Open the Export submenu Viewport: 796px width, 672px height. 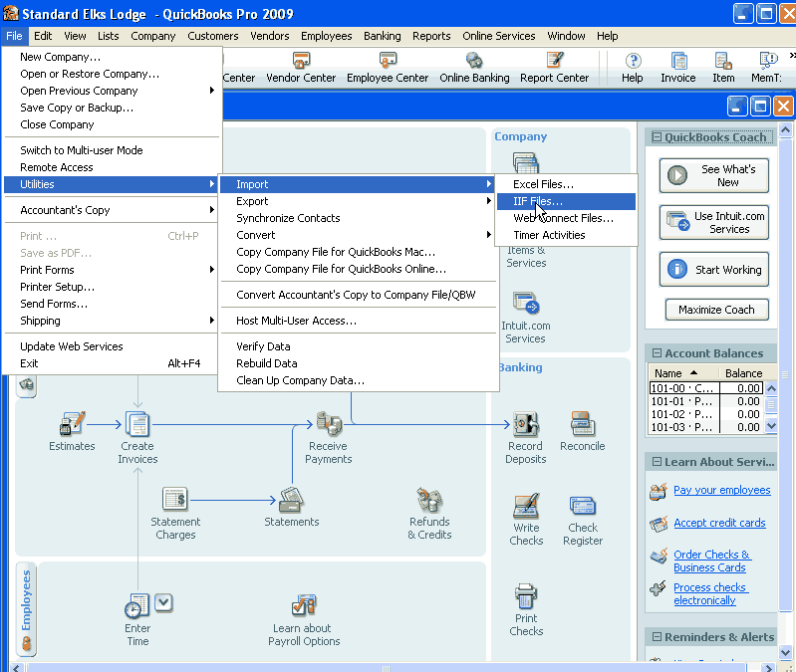[252, 201]
